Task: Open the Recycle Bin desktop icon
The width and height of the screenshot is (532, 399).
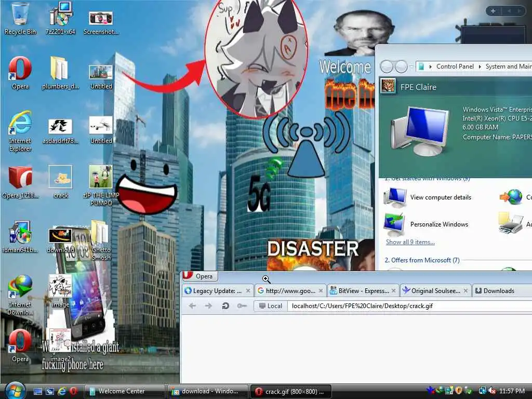Action: (x=20, y=19)
